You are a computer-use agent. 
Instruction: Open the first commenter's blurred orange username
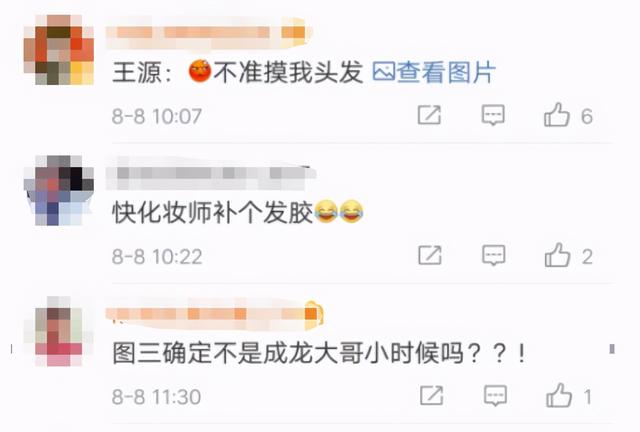tap(209, 33)
